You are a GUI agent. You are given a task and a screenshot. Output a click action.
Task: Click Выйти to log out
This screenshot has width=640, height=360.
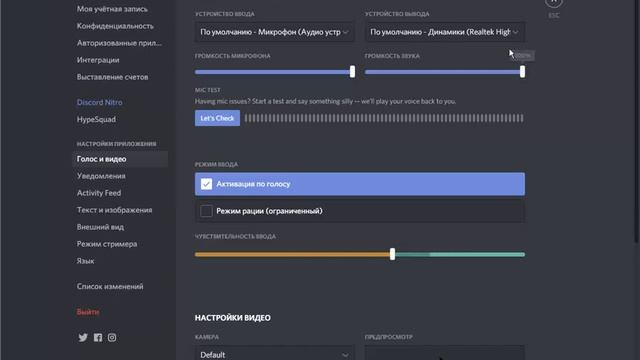click(x=88, y=312)
